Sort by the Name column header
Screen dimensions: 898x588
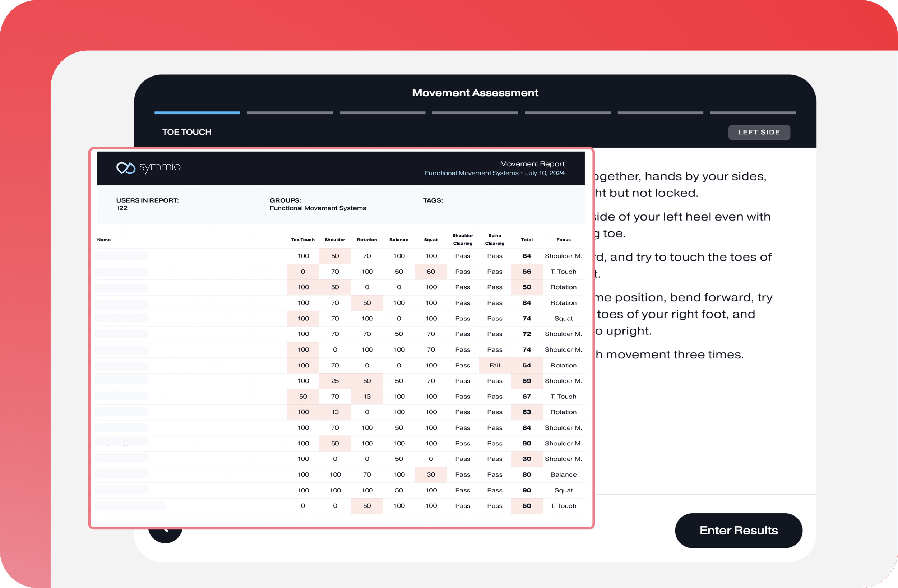pyautogui.click(x=104, y=240)
